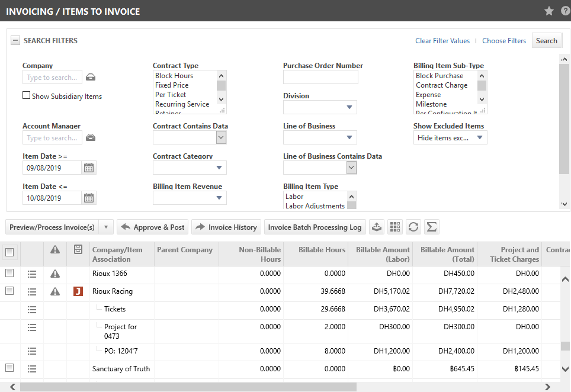Click the export icon in the toolbar
Image resolution: width=571 pixels, height=392 pixels.
click(376, 227)
